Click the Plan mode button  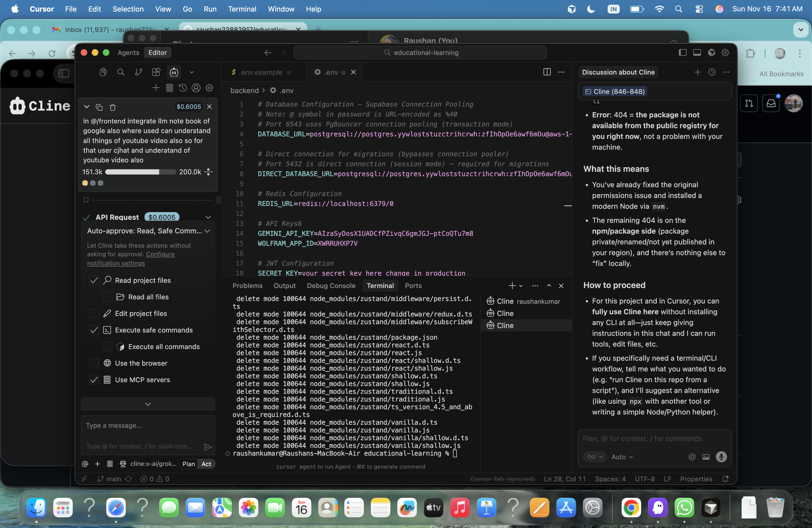point(188,464)
